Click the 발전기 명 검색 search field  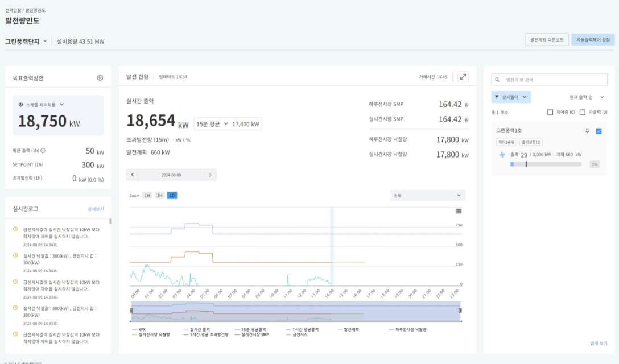coord(549,80)
